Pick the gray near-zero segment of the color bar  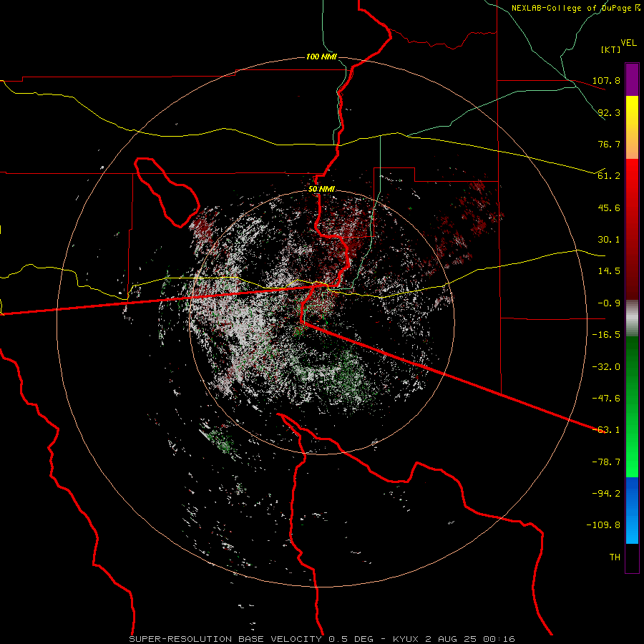tap(632, 318)
